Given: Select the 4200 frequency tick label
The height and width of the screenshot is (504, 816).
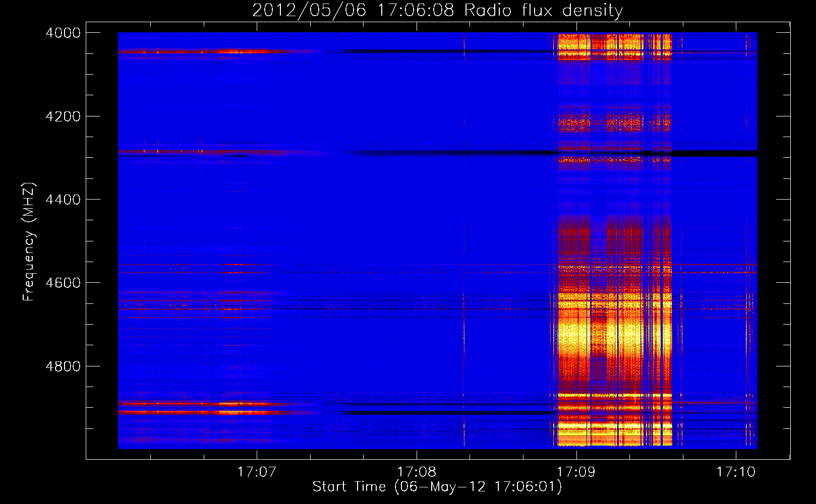Looking at the screenshot, I should pos(63,116).
